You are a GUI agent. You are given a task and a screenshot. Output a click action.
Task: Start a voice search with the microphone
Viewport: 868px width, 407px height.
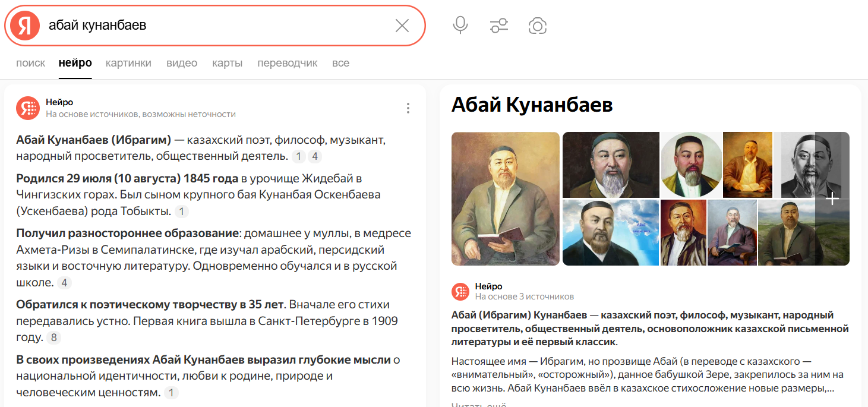pyautogui.click(x=460, y=25)
